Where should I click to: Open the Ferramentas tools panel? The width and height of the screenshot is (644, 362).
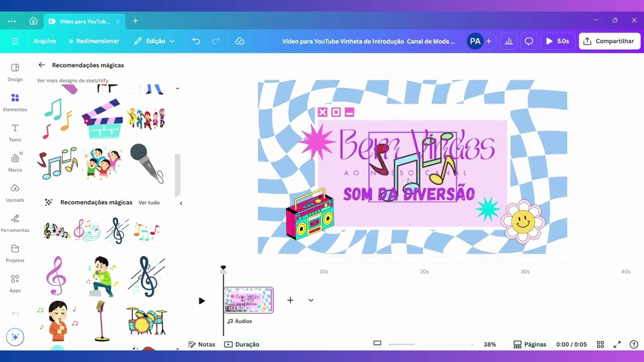pyautogui.click(x=15, y=223)
